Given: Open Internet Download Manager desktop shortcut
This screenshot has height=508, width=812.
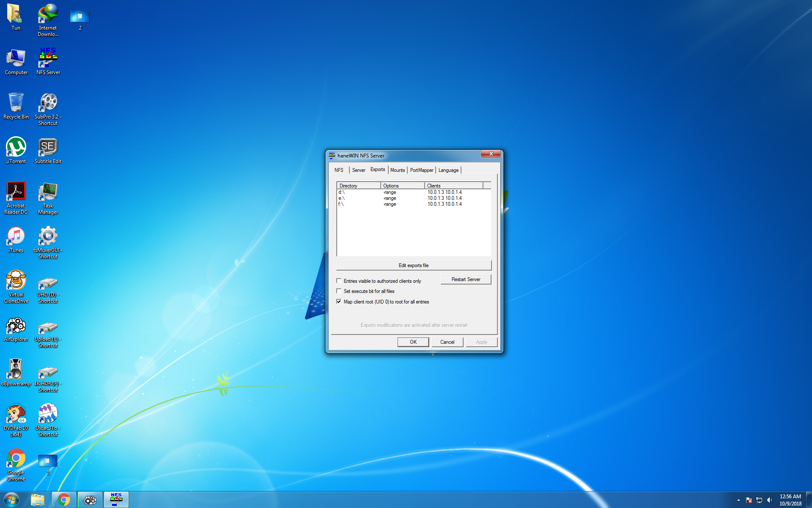Looking at the screenshot, I should [48, 20].
